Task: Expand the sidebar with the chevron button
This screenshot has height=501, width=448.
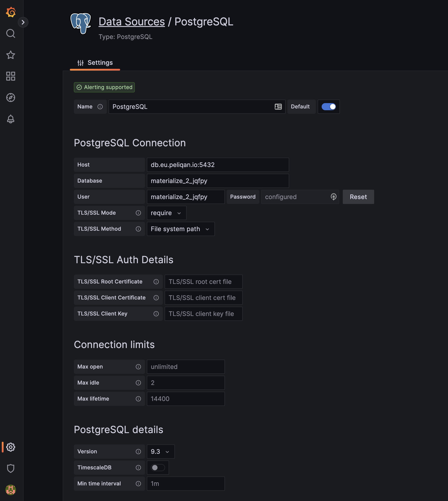Action: (x=23, y=22)
